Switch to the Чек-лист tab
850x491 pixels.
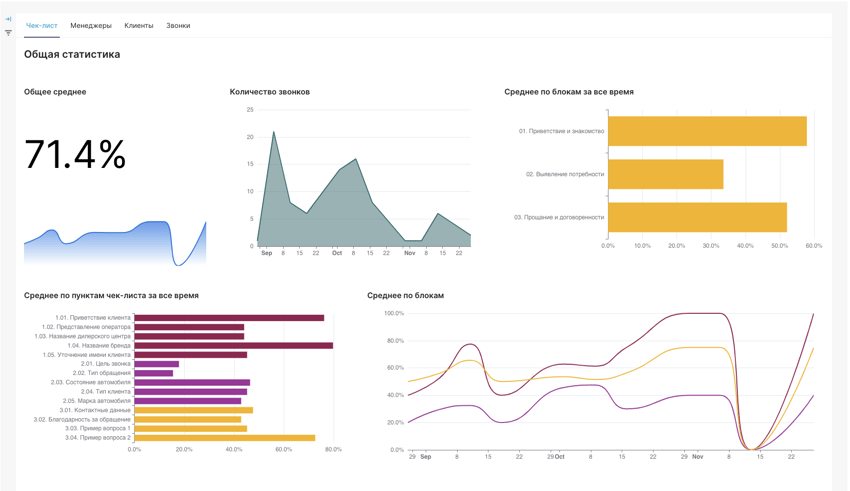pos(42,26)
